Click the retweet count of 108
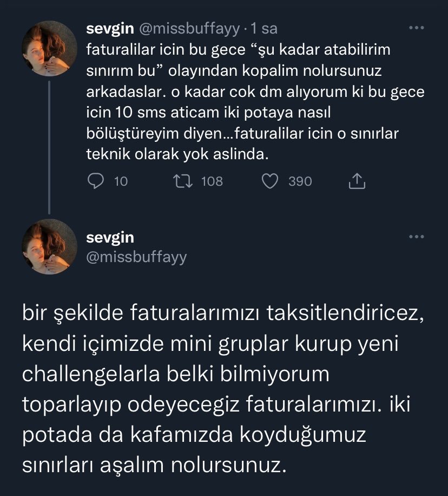This screenshot has height=496, width=448. pos(212,181)
